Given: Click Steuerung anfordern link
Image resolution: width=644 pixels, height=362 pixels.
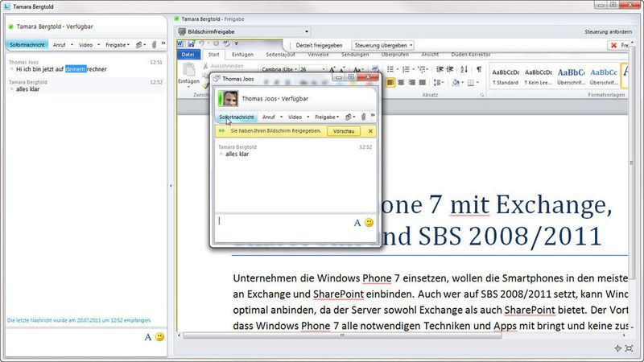Looking at the screenshot, I should coord(609,31).
